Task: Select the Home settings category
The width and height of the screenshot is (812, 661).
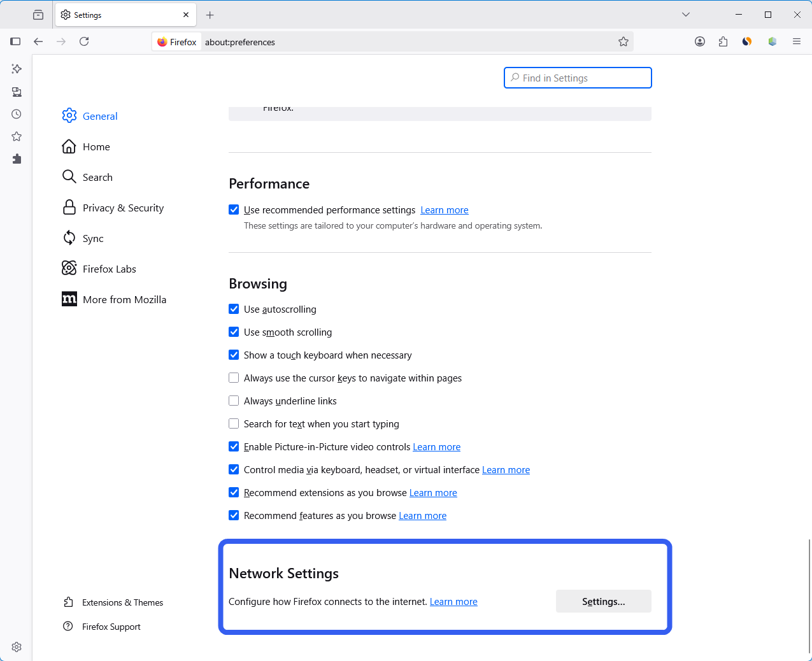Action: pyautogui.click(x=86, y=146)
